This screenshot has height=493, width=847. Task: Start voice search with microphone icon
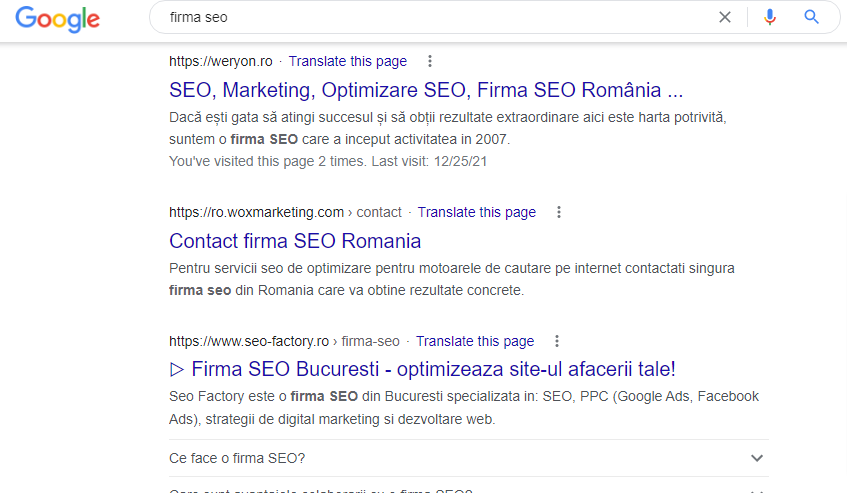pos(769,17)
